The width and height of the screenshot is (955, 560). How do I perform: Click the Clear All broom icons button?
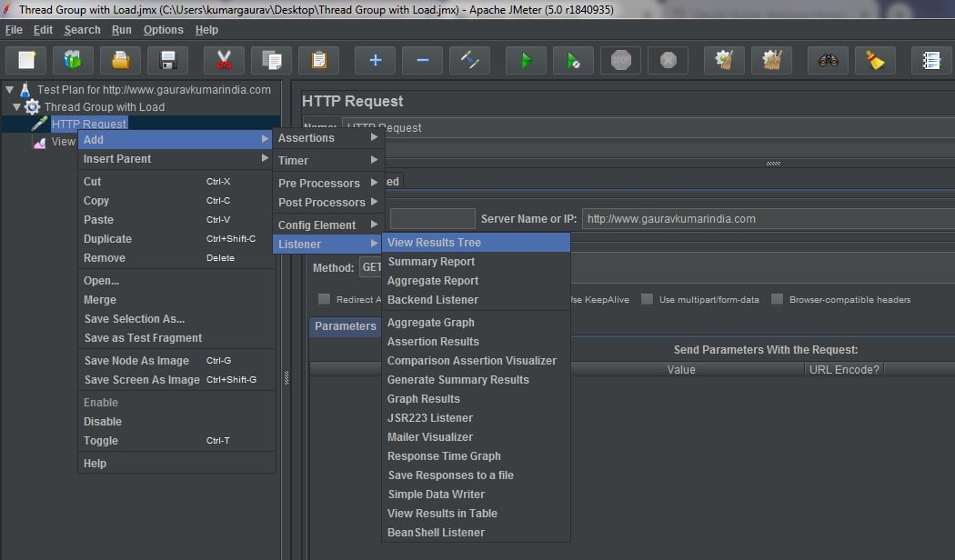pos(771,61)
